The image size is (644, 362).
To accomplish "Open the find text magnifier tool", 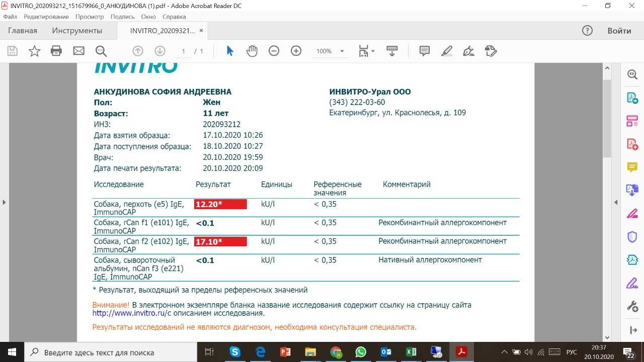I will (101, 51).
